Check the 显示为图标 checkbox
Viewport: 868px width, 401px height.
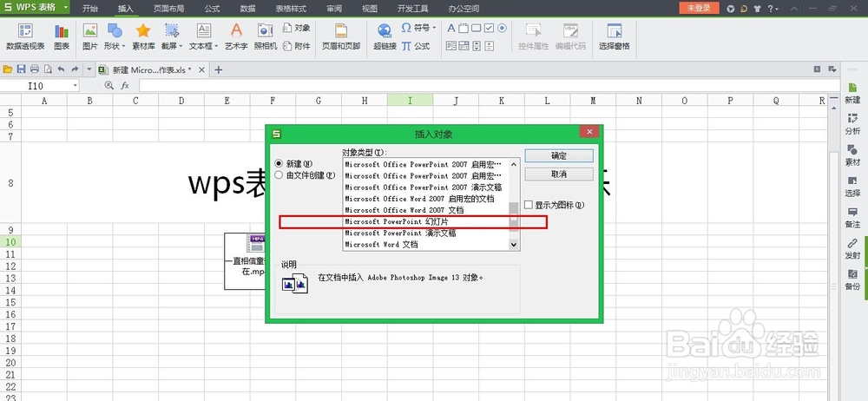point(528,204)
